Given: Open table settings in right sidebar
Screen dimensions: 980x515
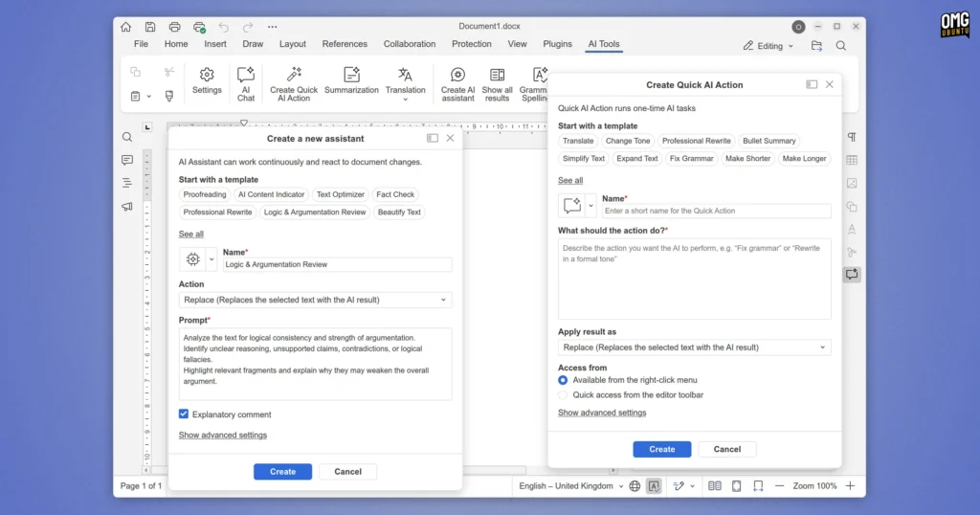Looking at the screenshot, I should (852, 160).
